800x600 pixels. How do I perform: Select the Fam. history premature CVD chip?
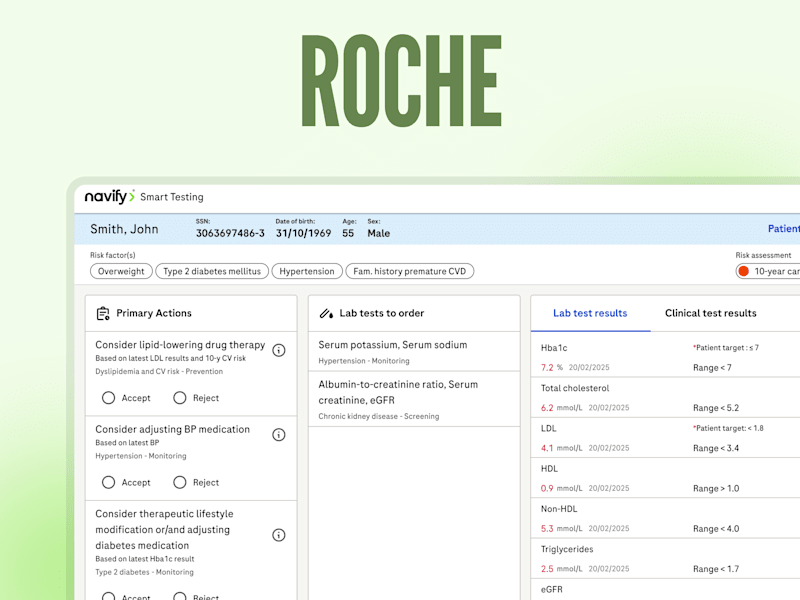point(410,271)
